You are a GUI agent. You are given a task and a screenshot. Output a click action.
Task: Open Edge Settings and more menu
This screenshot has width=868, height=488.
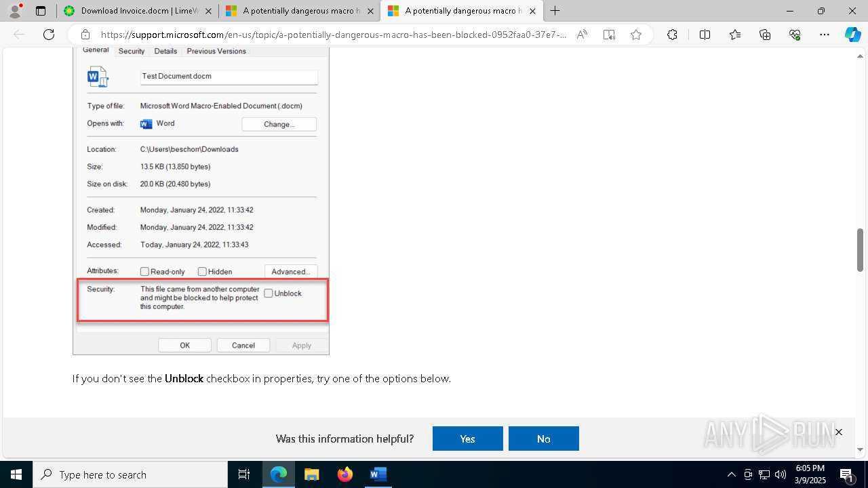[x=825, y=35]
